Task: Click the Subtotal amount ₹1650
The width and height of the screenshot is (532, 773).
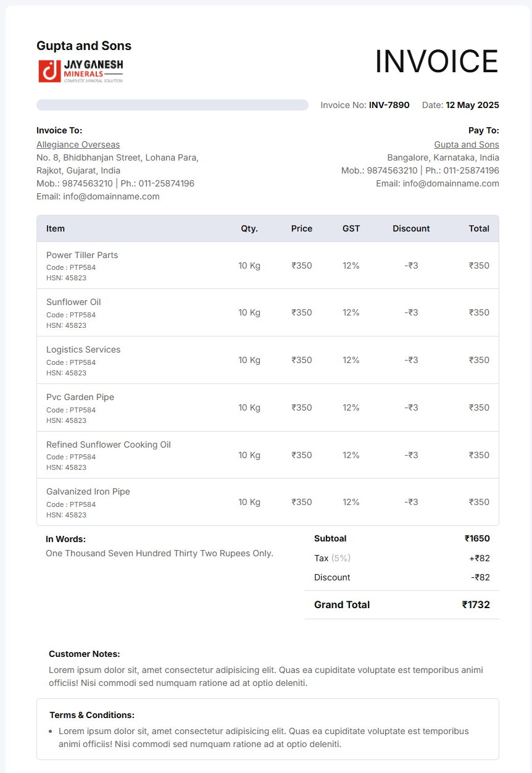Action: click(x=477, y=538)
